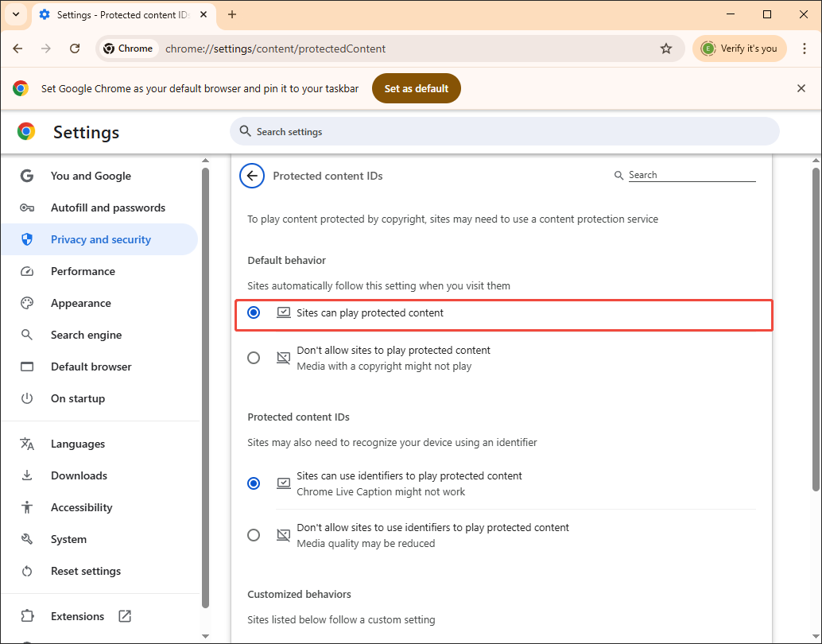Click the Appearance paintbrush icon
The height and width of the screenshot is (644, 822).
click(x=29, y=303)
